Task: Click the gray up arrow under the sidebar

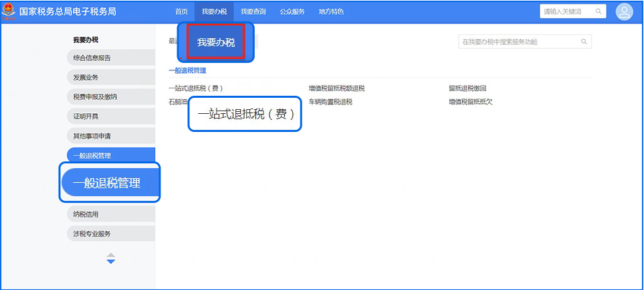Action: 111,255
